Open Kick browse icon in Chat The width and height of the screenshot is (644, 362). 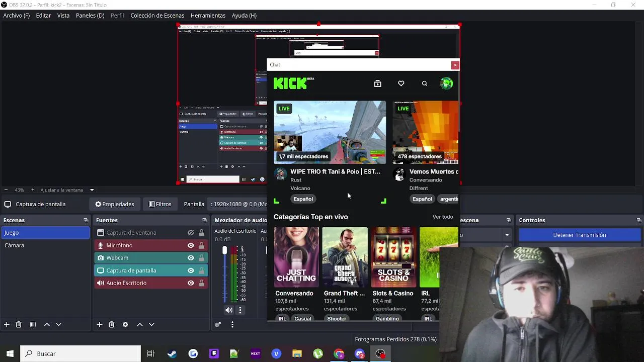378,83
